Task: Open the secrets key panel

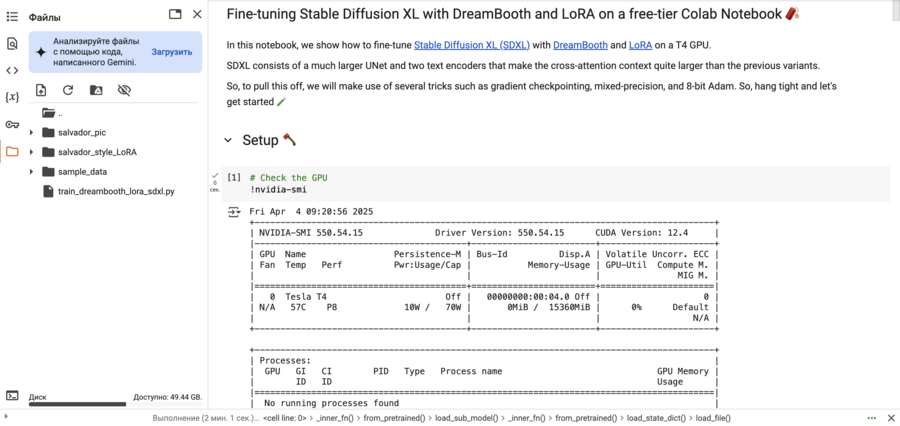Action: pos(12,124)
